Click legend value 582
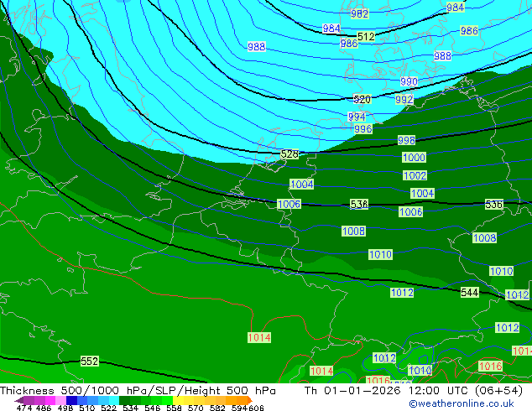The height and width of the screenshot is (411, 532). pyautogui.click(x=217, y=408)
